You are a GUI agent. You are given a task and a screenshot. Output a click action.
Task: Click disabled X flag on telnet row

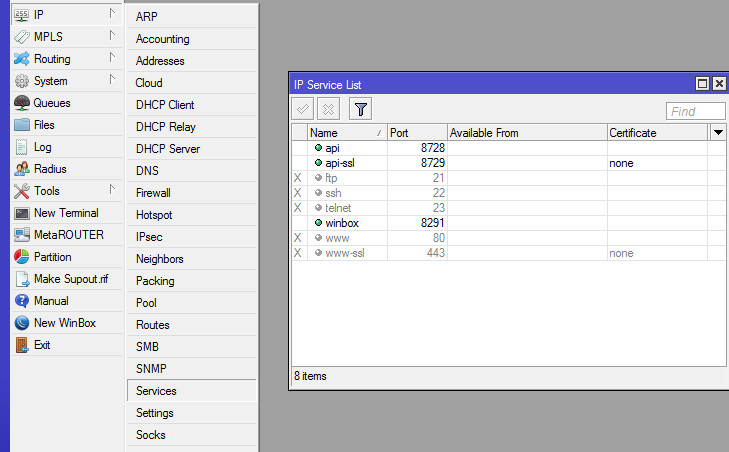click(297, 208)
